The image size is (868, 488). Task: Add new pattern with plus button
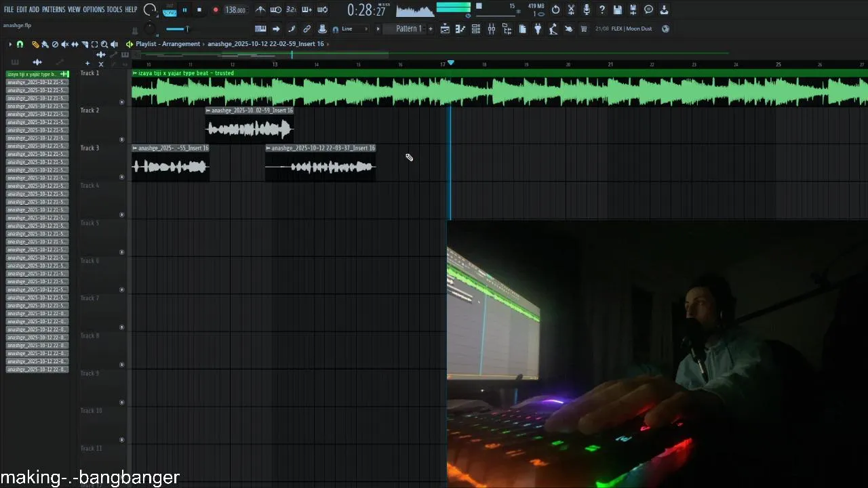pos(430,28)
